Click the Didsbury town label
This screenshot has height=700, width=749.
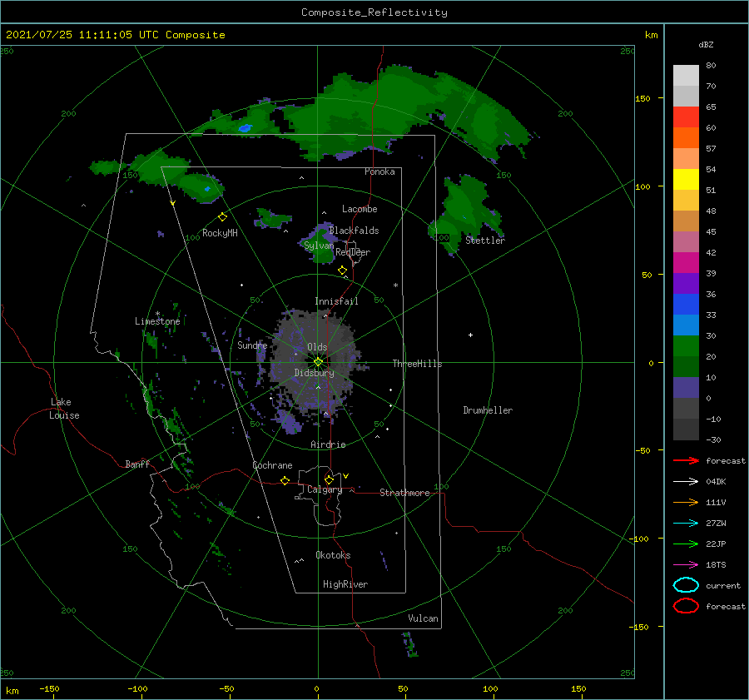pos(315,373)
